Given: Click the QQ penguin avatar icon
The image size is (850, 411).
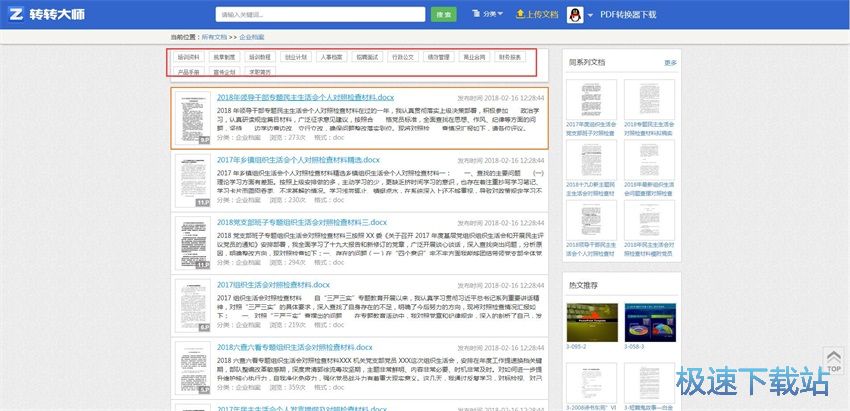Looking at the screenshot, I should pyautogui.click(x=575, y=15).
